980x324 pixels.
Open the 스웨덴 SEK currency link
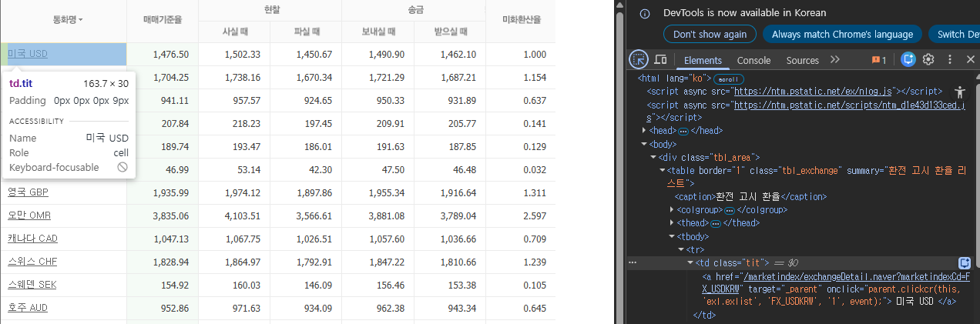[x=32, y=285]
